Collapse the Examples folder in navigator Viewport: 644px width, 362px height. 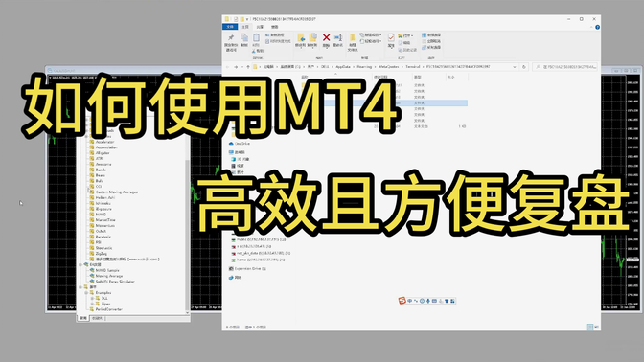click(x=86, y=293)
